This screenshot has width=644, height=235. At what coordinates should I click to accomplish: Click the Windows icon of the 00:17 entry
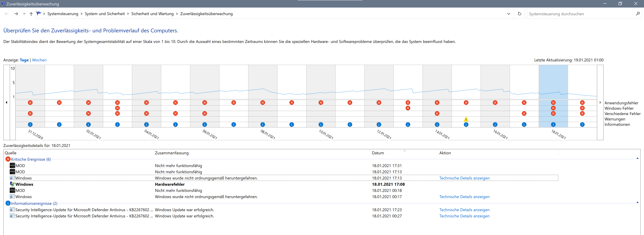pyautogui.click(x=12, y=196)
